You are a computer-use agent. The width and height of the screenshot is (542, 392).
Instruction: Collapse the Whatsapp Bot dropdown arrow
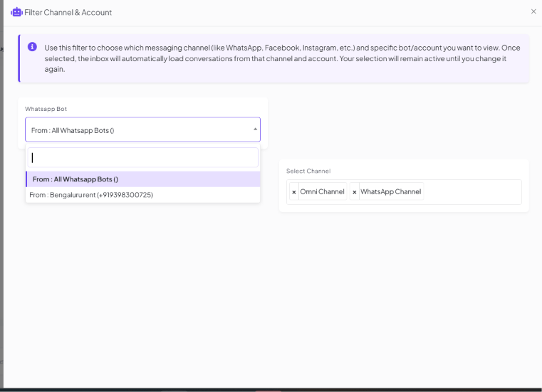(255, 129)
